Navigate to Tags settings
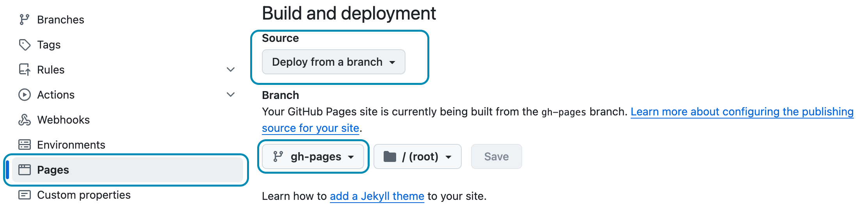 (49, 45)
